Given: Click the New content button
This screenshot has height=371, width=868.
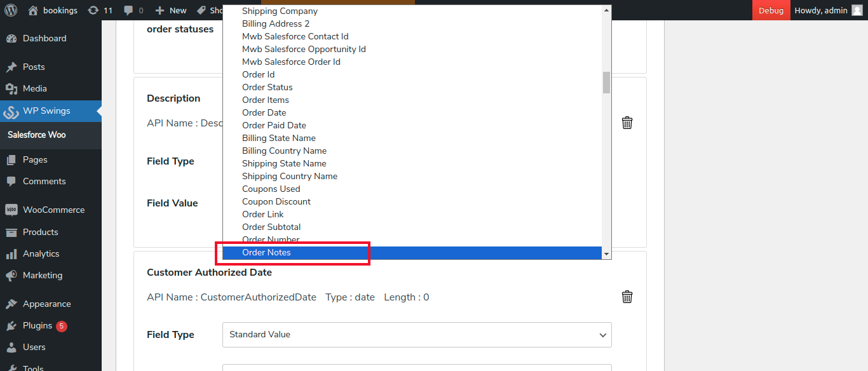Looking at the screenshot, I should tap(171, 10).
